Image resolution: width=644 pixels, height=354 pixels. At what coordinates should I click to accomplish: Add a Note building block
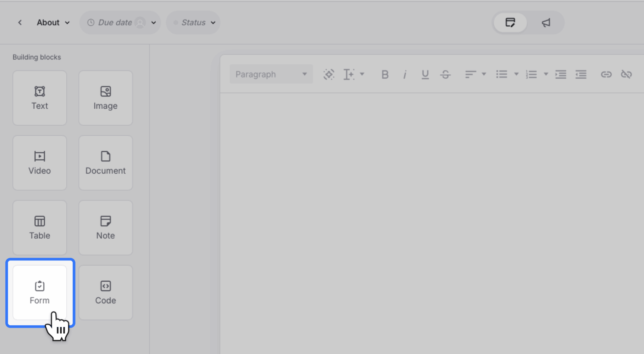point(106,228)
